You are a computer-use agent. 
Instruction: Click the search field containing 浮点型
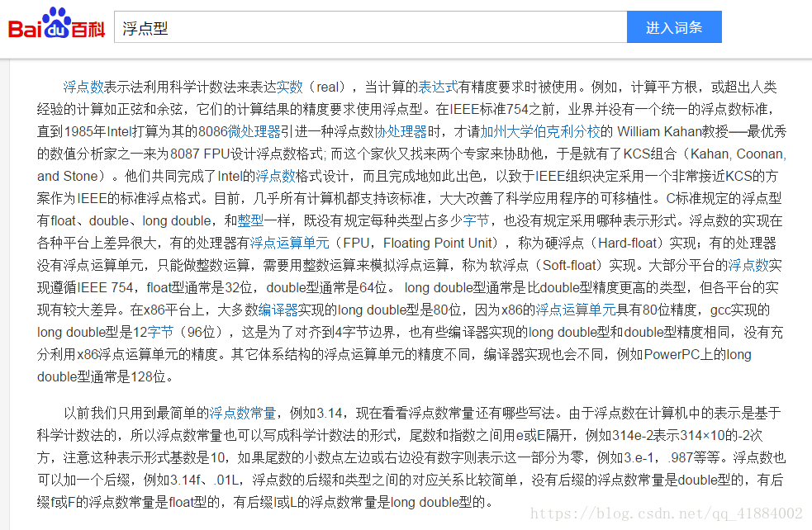[370, 27]
